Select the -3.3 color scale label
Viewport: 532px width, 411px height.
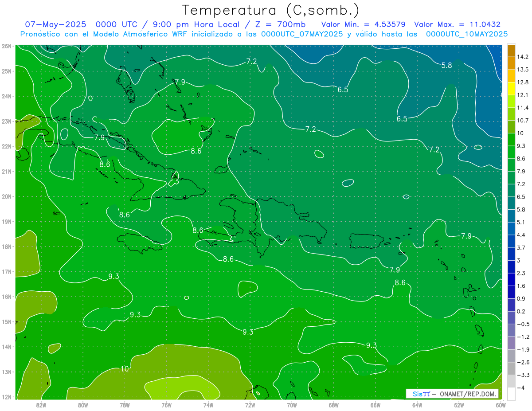click(523, 375)
